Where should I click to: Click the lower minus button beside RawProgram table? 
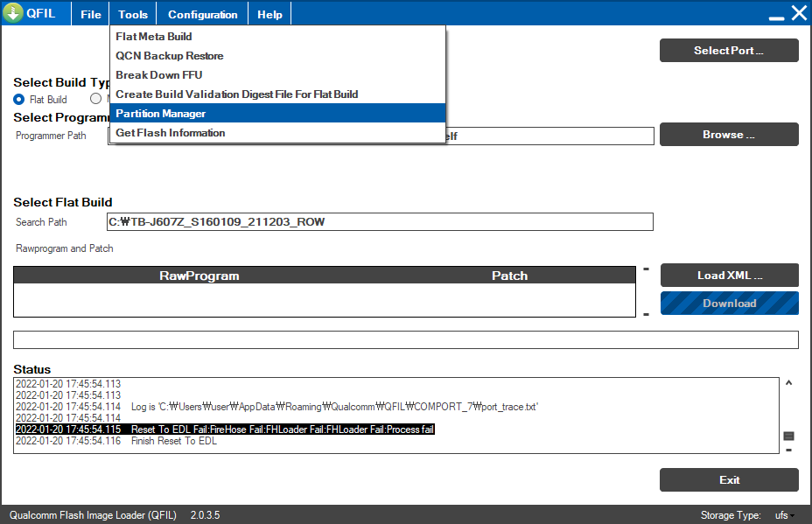646,314
